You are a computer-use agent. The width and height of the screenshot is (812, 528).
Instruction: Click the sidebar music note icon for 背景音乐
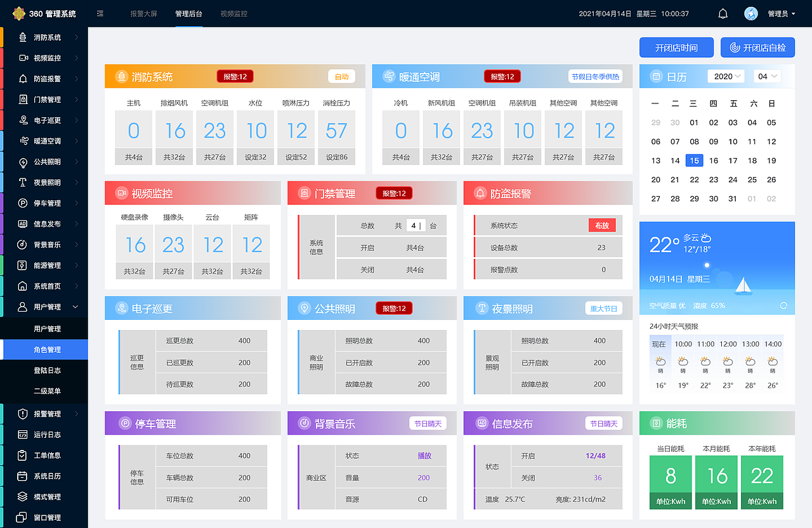tap(23, 244)
